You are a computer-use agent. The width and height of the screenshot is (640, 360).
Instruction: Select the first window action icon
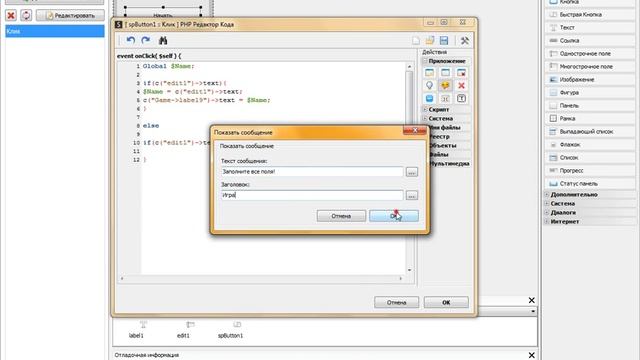coord(429,73)
